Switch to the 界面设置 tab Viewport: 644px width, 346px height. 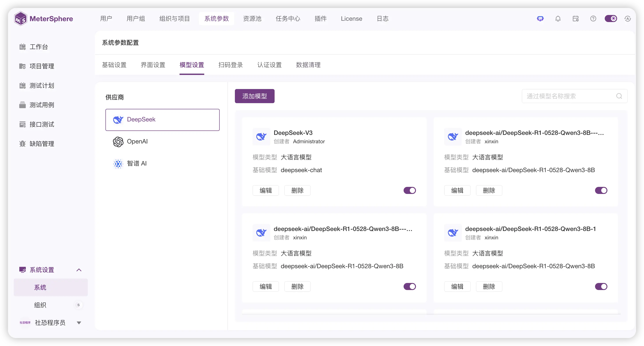click(153, 65)
